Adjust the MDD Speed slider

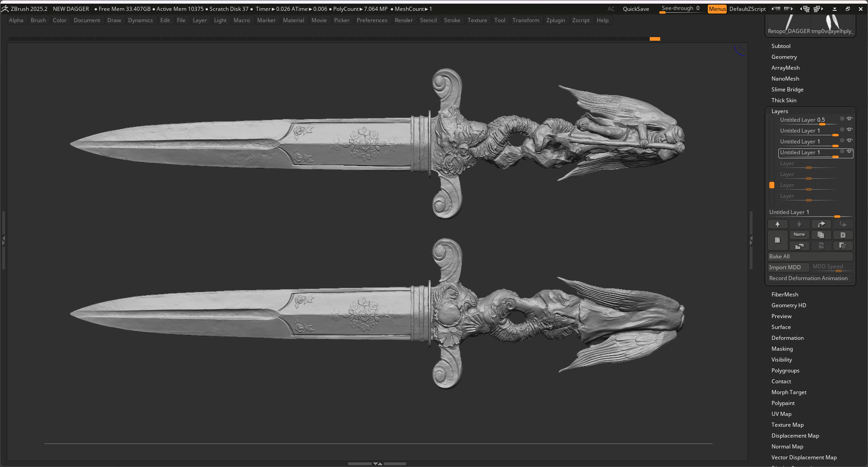point(832,267)
